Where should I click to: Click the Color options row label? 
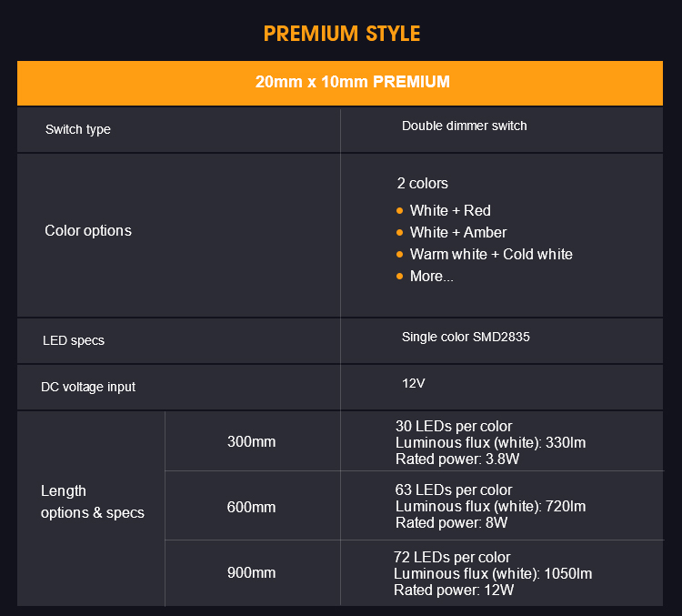[88, 231]
